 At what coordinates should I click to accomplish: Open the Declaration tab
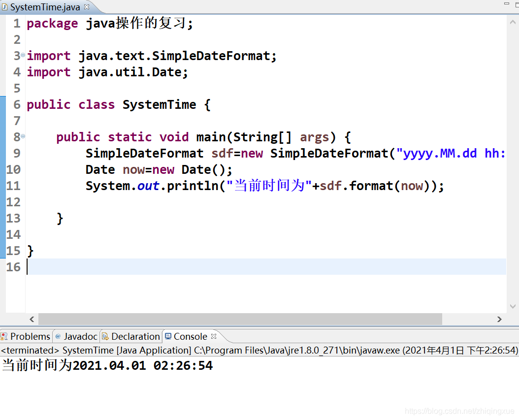131,336
